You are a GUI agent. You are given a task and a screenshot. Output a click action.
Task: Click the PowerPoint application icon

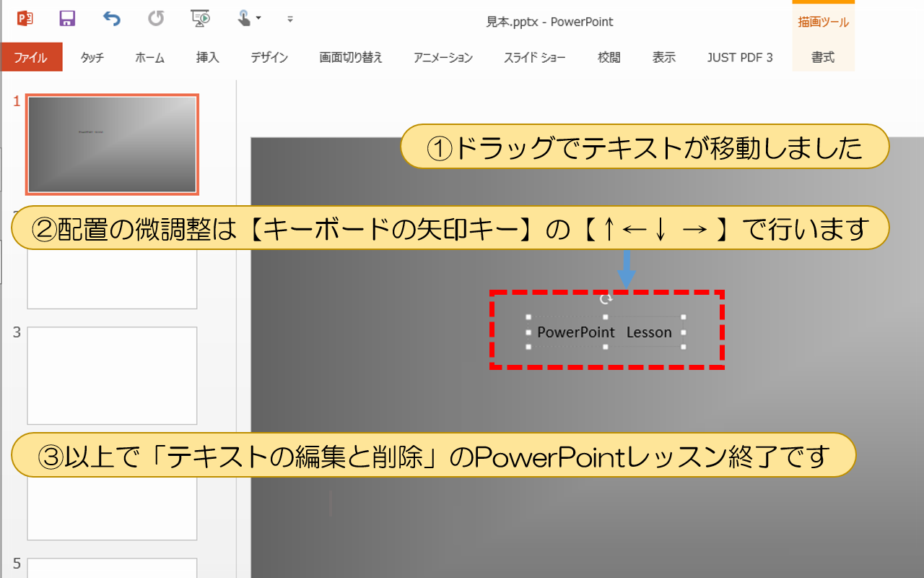click(x=25, y=19)
